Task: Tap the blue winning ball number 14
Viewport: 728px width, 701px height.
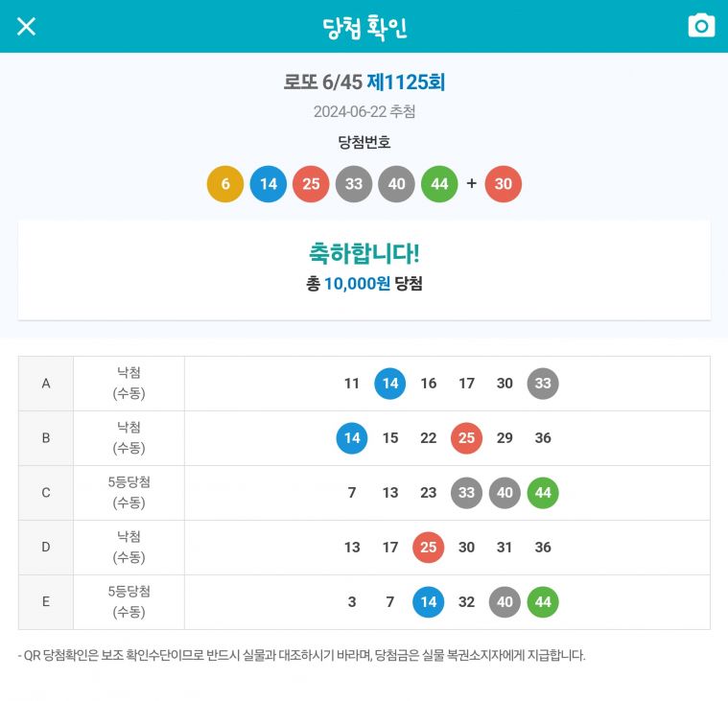Action: (269, 184)
